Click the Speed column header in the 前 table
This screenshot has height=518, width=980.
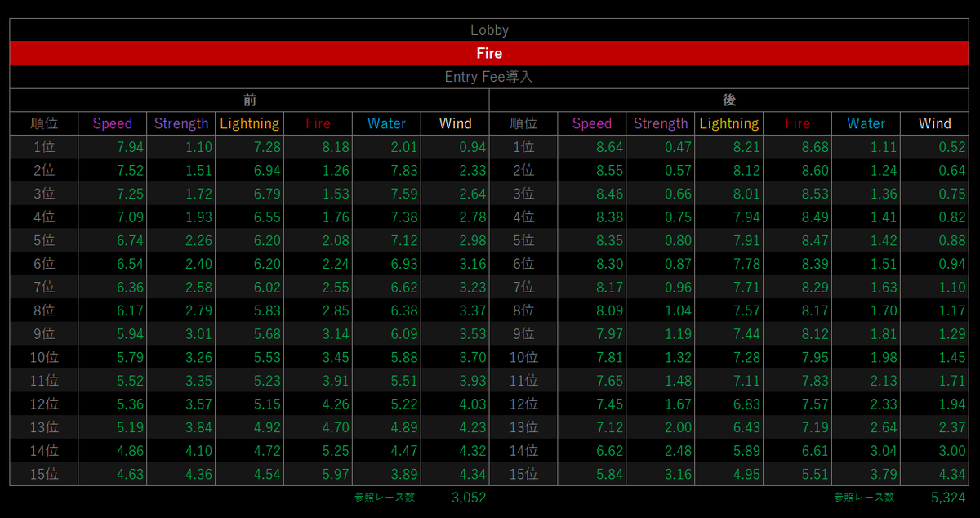coord(113,123)
